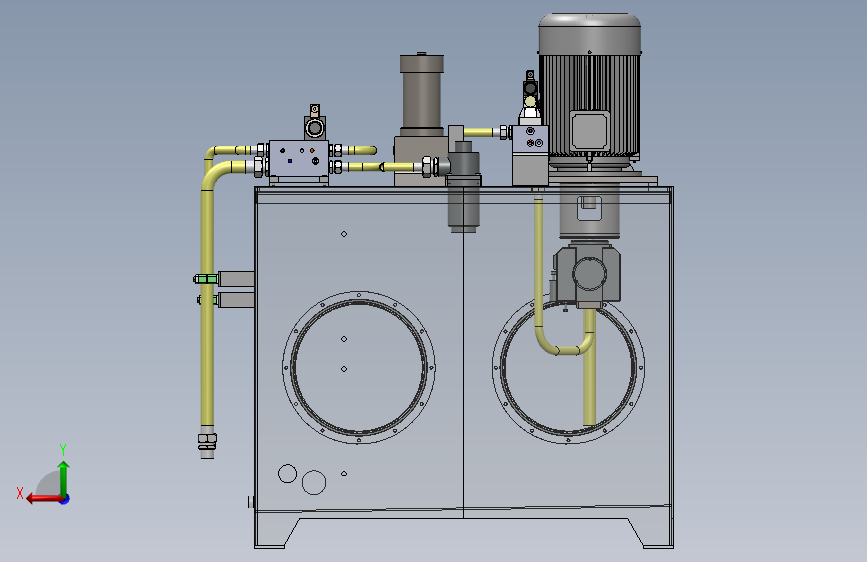Select the right round access cover on the tank
Image resolution: width=867 pixels, height=562 pixels.
point(568,368)
